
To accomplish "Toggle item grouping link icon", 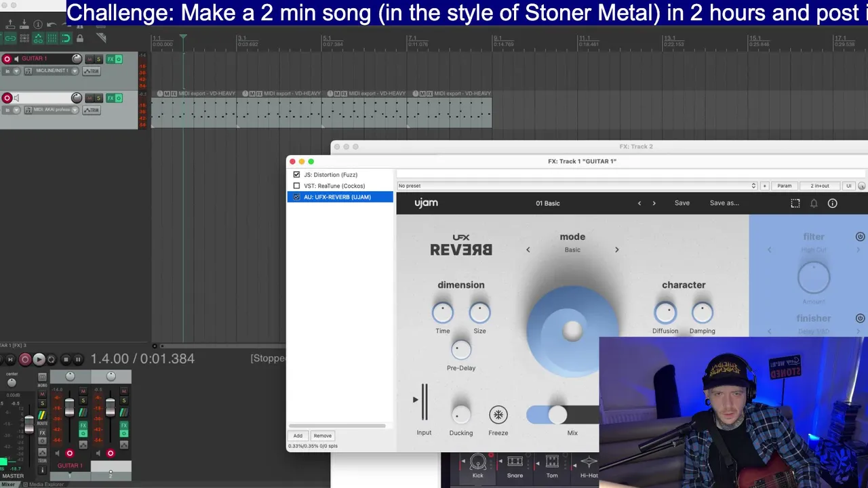I will [x=10, y=39].
